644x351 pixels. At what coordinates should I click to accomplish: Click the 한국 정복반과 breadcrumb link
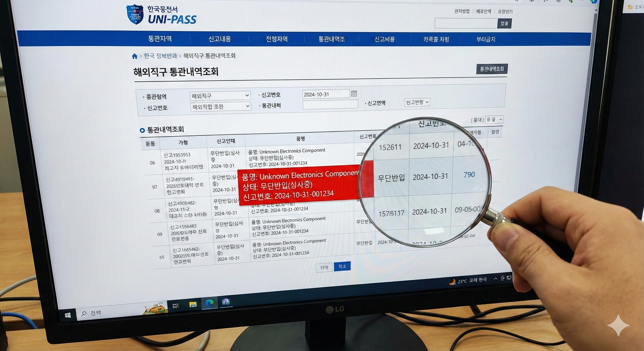pos(160,56)
